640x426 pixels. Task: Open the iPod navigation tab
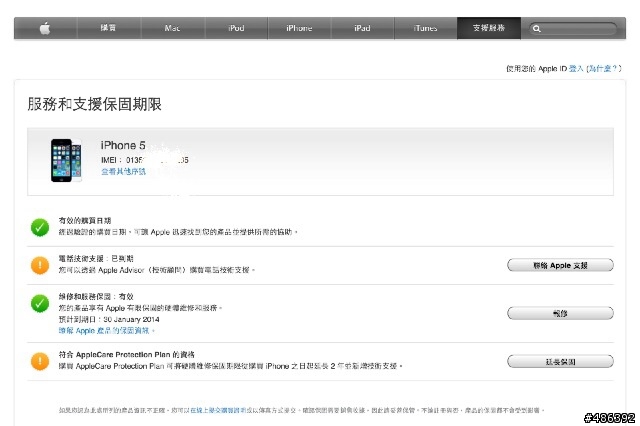tap(236, 28)
